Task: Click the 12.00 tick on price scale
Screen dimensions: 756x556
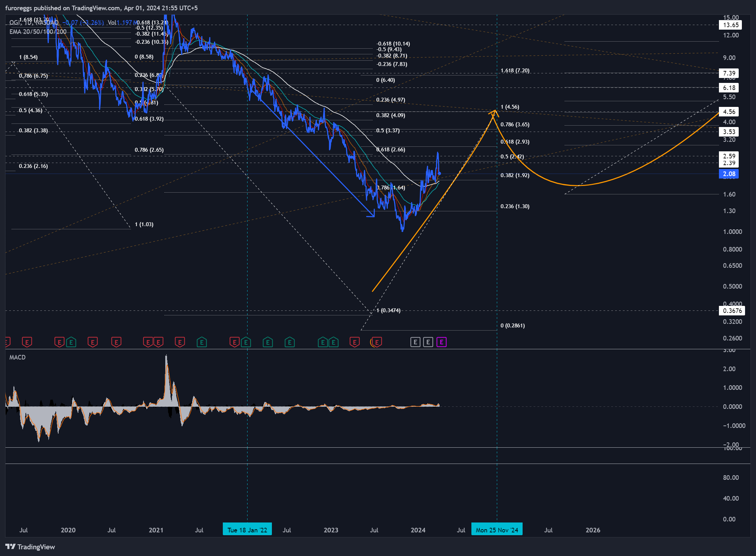Action: coord(731,35)
